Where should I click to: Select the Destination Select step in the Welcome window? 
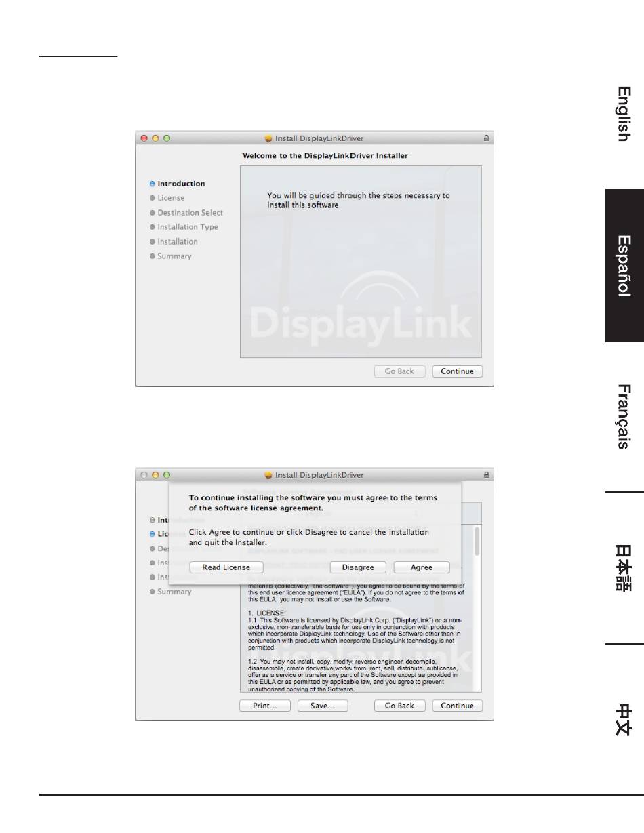(x=190, y=213)
